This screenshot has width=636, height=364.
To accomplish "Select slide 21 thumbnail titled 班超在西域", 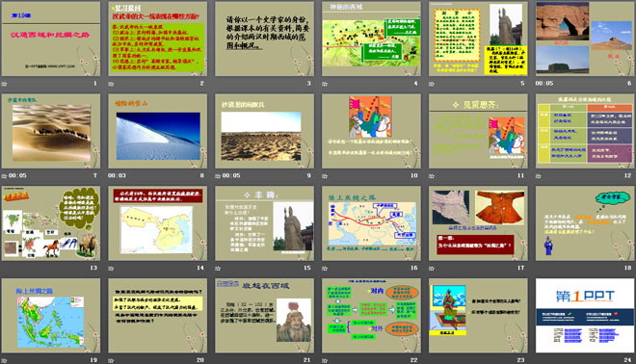I will point(264,315).
